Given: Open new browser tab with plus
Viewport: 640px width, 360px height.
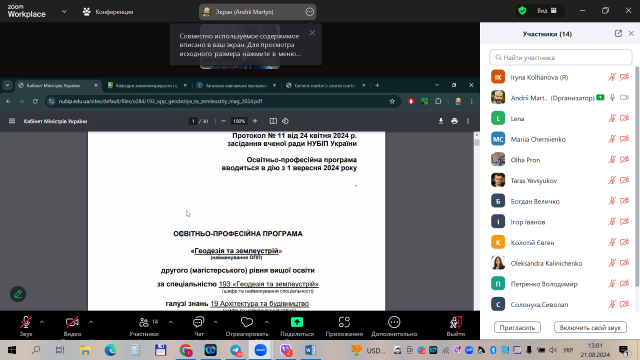Looking at the screenshot, I should (x=377, y=85).
